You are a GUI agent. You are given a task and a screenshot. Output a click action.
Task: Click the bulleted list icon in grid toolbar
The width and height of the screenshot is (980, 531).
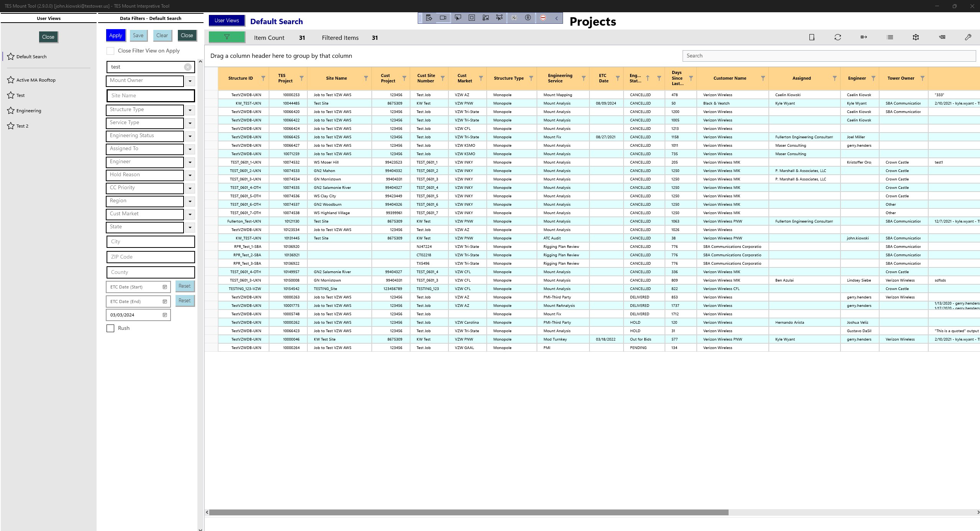tap(890, 37)
